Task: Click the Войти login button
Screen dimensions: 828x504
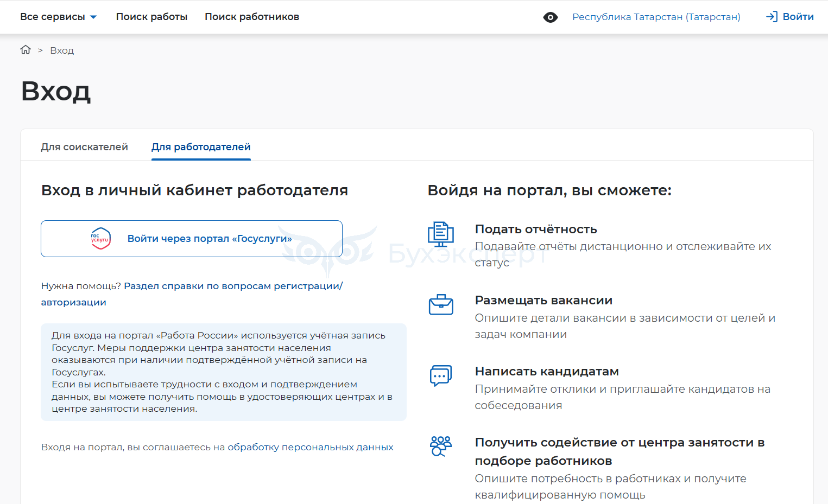Action: 790,17
